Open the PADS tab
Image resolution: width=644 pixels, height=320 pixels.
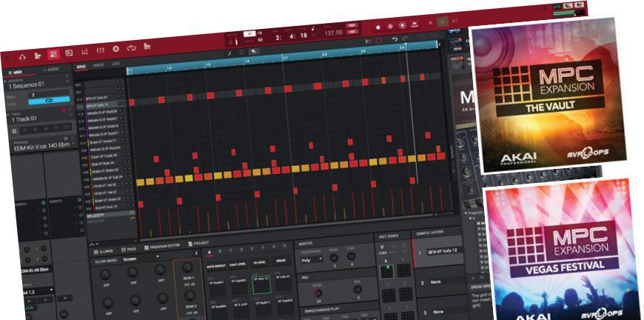click(x=129, y=250)
